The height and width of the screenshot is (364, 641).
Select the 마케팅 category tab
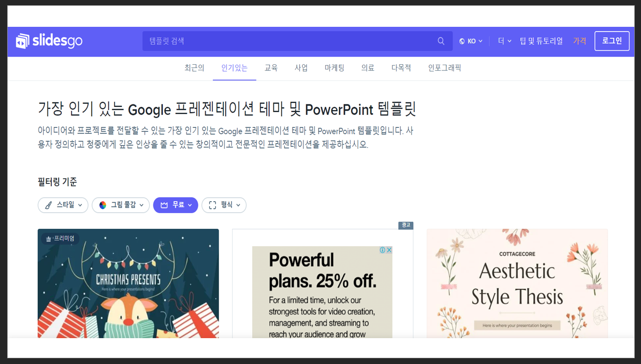tap(334, 68)
